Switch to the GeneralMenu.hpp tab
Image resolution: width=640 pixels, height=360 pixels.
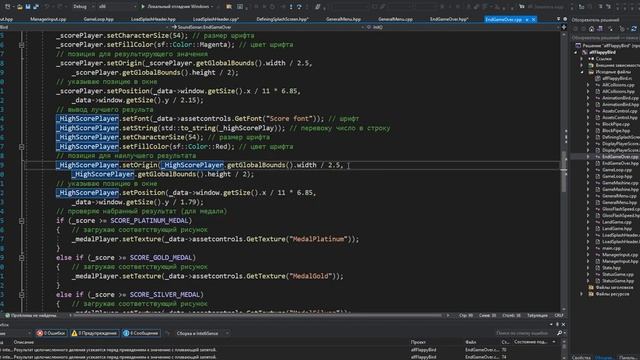click(343, 19)
